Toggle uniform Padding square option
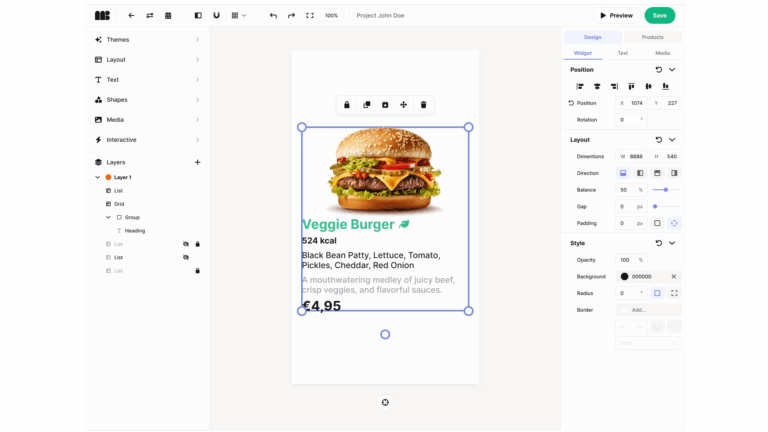This screenshot has height=432, width=768. click(x=657, y=223)
